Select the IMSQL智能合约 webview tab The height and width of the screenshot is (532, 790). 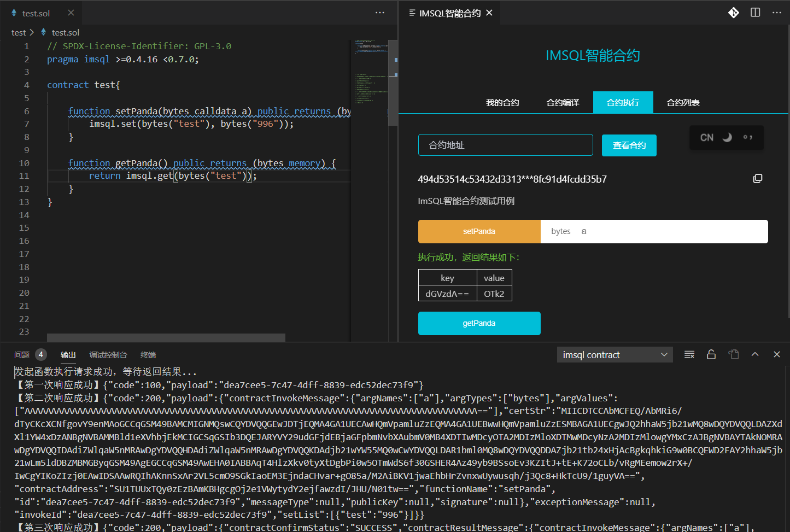(x=450, y=13)
